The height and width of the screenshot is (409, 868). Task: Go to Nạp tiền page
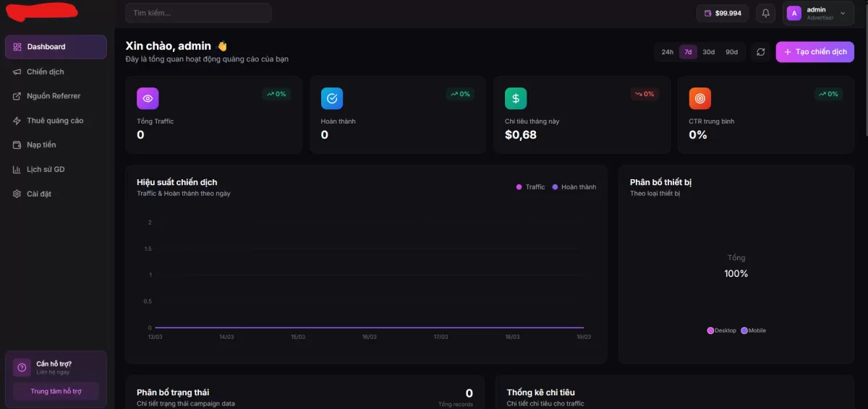(x=41, y=145)
